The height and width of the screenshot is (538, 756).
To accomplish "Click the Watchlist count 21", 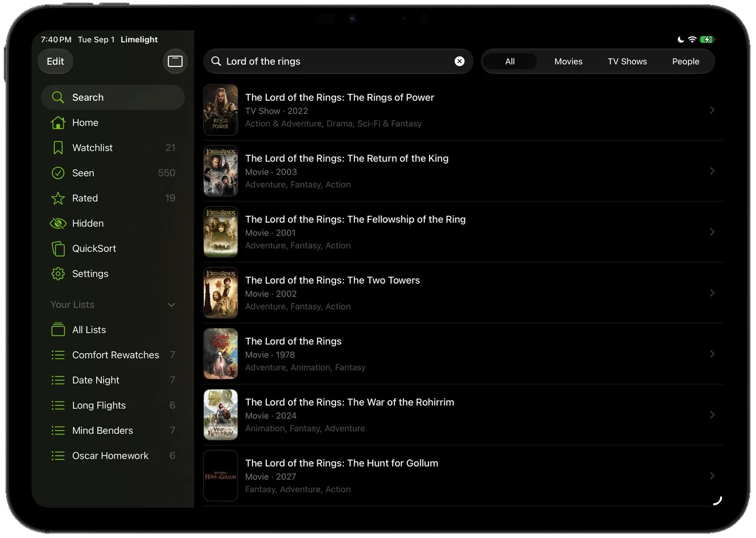I will coord(170,148).
